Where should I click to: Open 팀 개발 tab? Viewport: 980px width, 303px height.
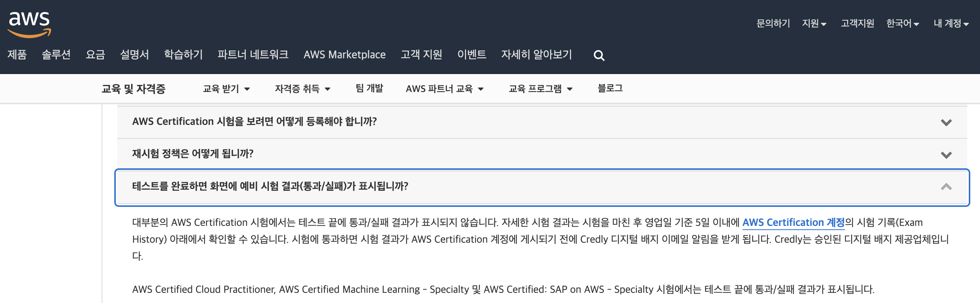[369, 88]
